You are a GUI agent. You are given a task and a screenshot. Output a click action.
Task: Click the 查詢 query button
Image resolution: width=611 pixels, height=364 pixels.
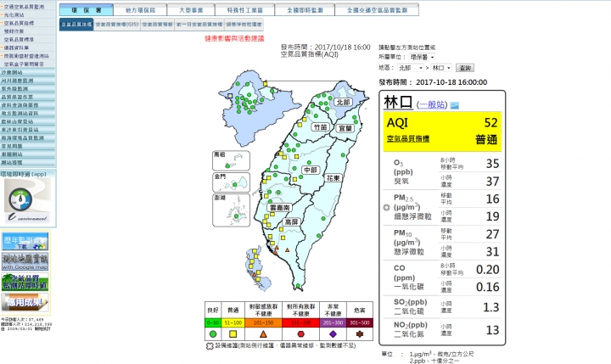465,68
